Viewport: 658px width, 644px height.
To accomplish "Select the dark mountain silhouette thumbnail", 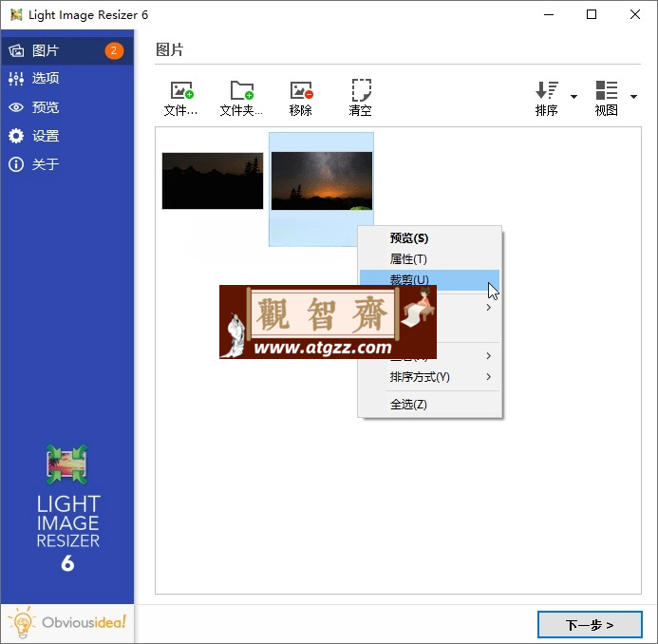I will coord(213,180).
